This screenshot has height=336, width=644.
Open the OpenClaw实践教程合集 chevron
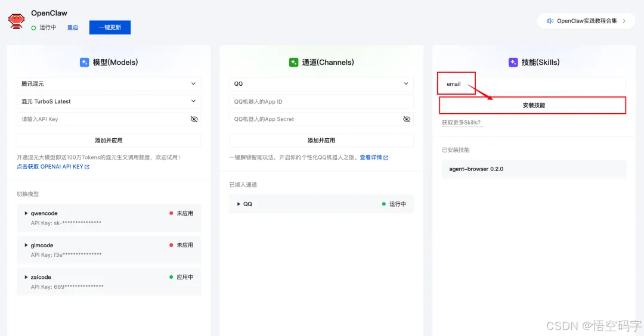(x=624, y=21)
